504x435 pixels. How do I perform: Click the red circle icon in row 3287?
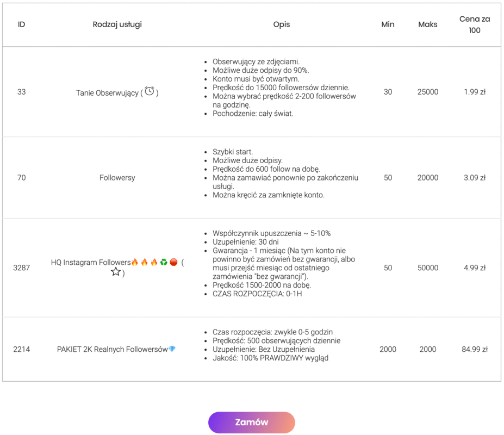click(173, 263)
